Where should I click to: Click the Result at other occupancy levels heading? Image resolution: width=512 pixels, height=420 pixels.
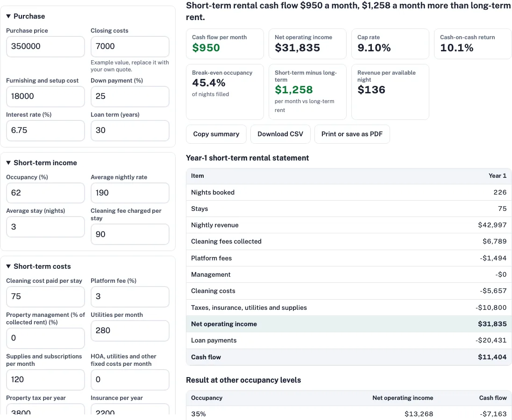tap(243, 380)
